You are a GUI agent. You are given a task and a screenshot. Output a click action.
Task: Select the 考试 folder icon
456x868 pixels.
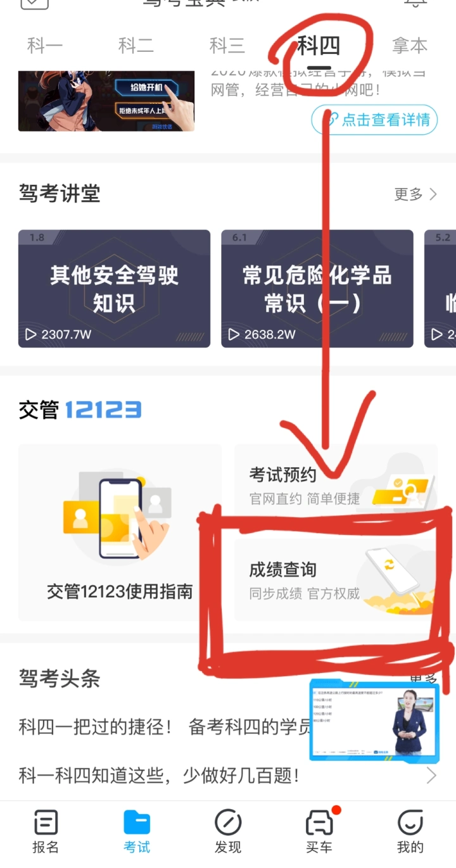coord(137,822)
